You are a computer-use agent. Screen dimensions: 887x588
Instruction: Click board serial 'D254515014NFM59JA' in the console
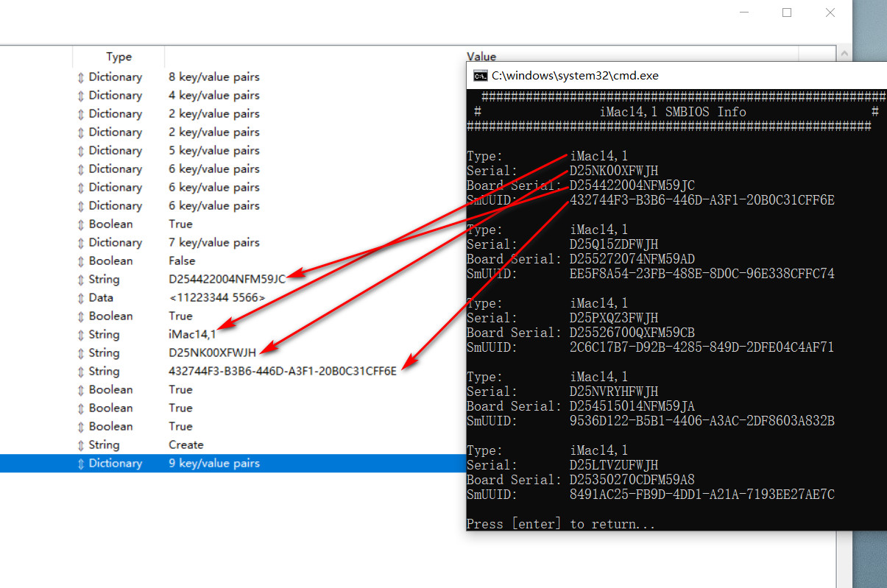[x=632, y=406]
